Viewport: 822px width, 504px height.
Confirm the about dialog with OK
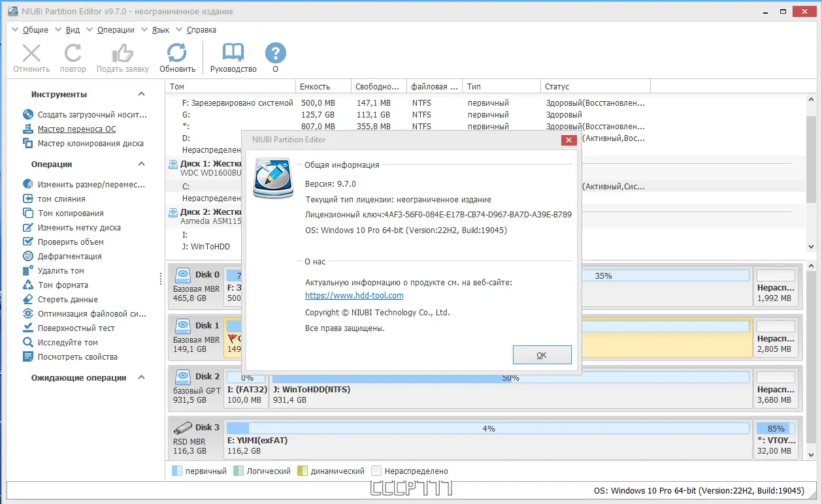tap(542, 355)
